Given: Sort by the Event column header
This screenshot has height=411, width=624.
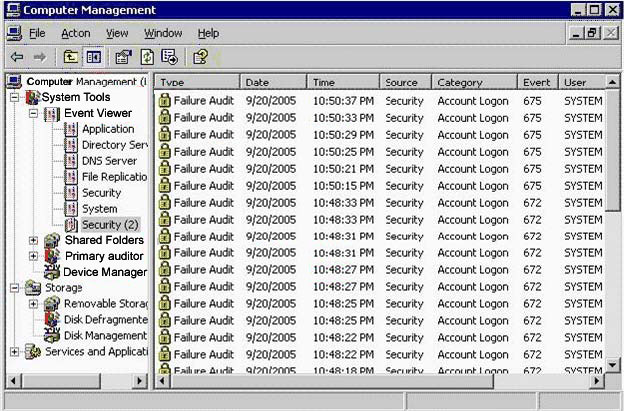Looking at the screenshot, I should [538, 82].
